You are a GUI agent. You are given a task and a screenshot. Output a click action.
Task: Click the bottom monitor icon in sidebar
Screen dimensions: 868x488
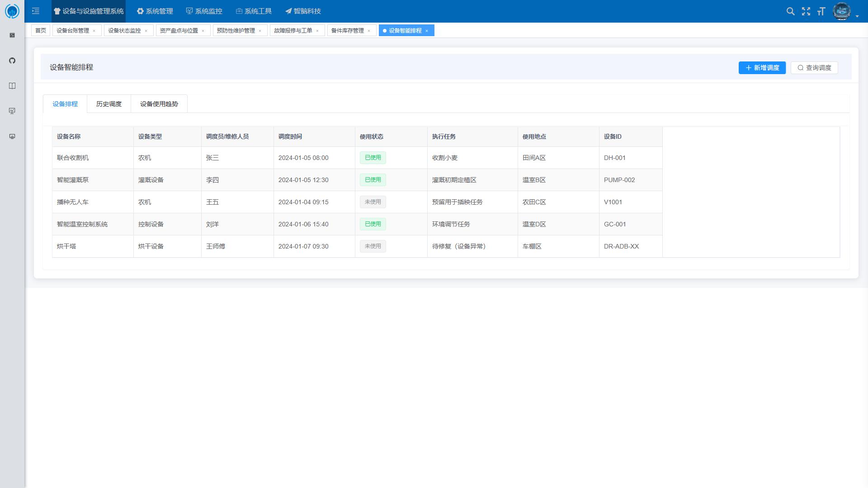(12, 136)
